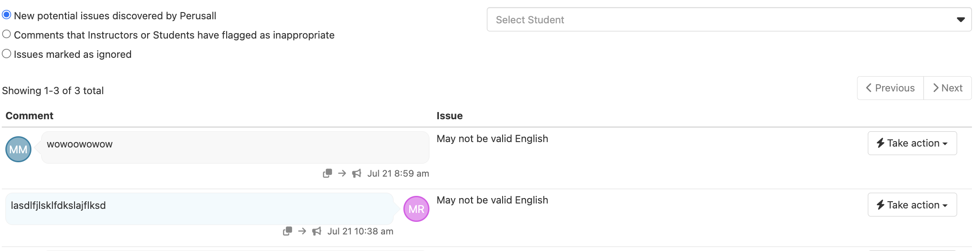Go to Previous page of issues
This screenshot has width=980, height=251.
point(890,88)
